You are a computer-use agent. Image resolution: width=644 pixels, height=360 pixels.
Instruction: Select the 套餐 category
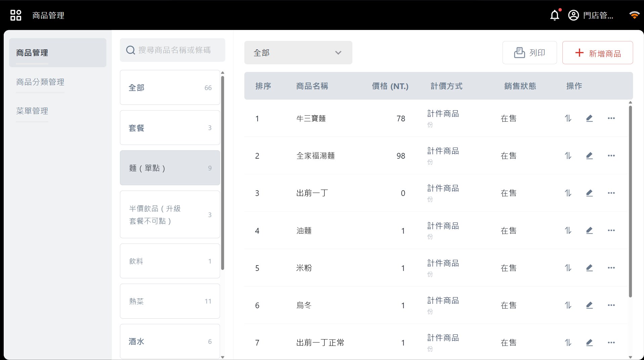coord(170,128)
